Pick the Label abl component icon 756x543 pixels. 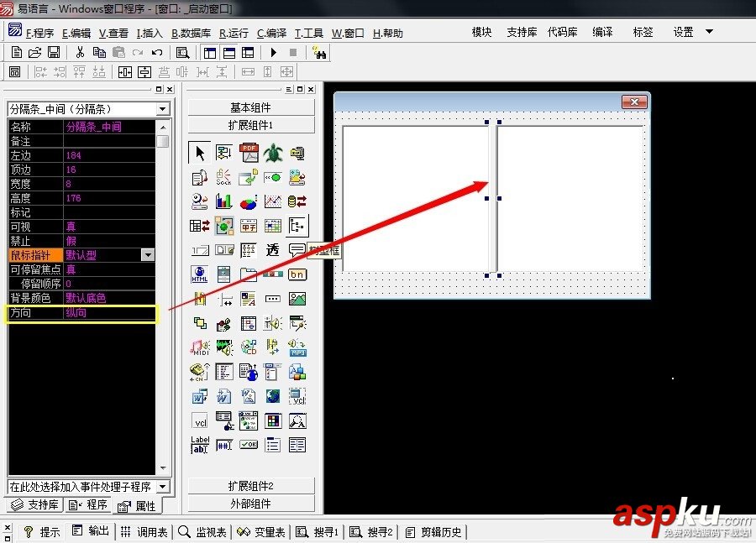[199, 445]
